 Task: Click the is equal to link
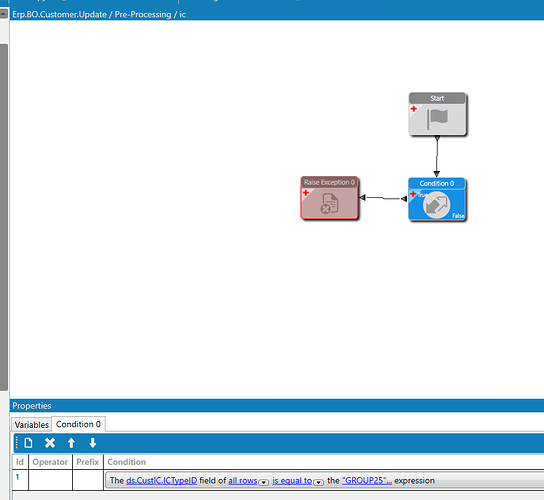coord(292,481)
